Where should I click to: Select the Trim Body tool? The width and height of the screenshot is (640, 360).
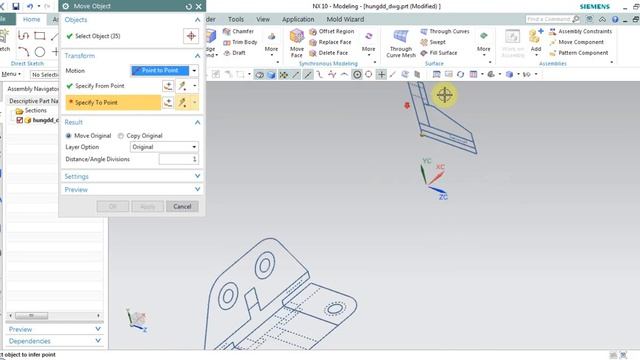pos(240,42)
